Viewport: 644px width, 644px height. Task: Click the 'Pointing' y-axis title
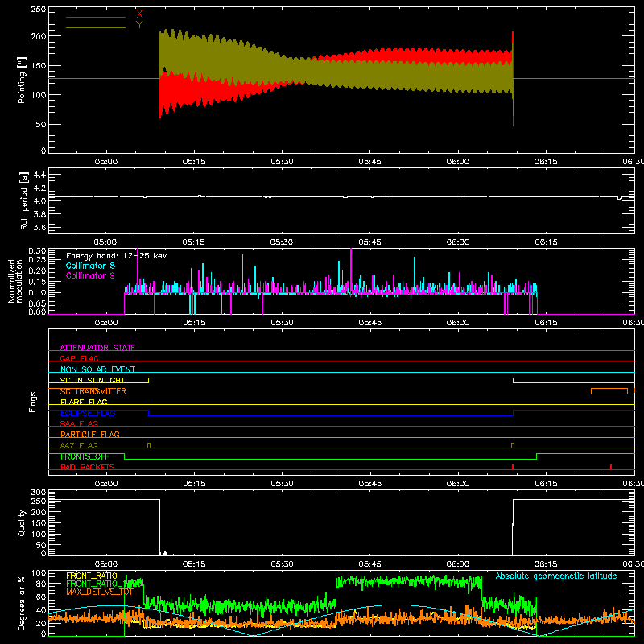(22, 80)
